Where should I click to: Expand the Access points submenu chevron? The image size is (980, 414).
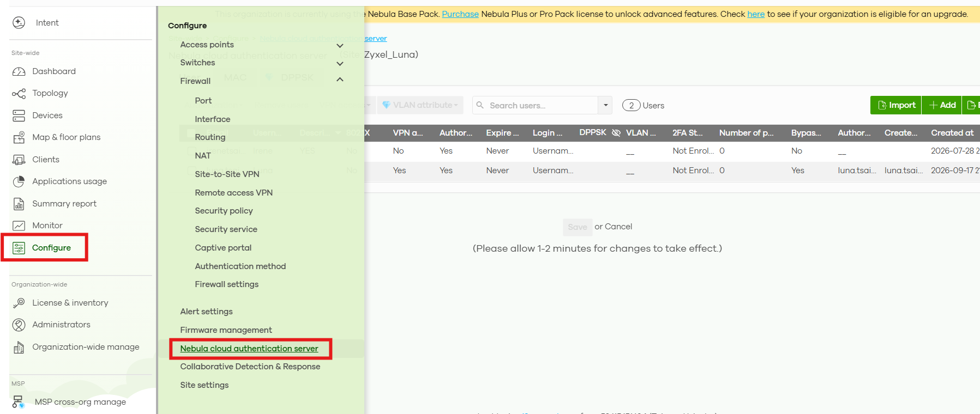(x=340, y=46)
